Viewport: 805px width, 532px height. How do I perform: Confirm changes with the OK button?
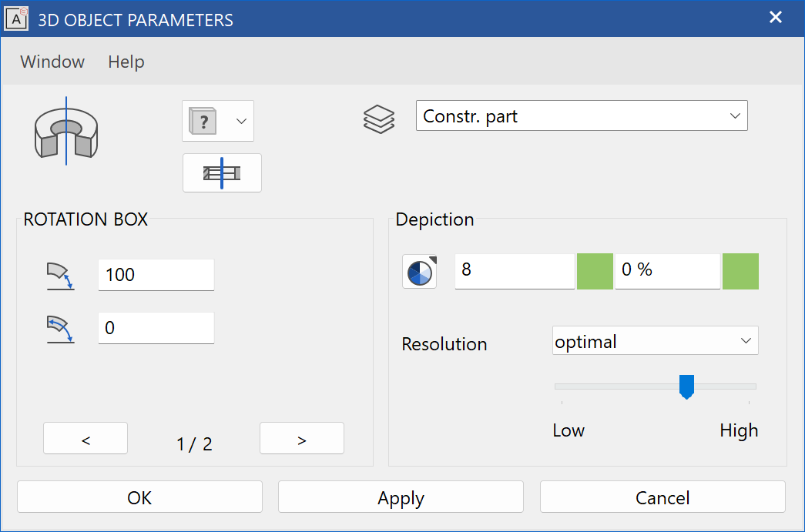click(139, 497)
